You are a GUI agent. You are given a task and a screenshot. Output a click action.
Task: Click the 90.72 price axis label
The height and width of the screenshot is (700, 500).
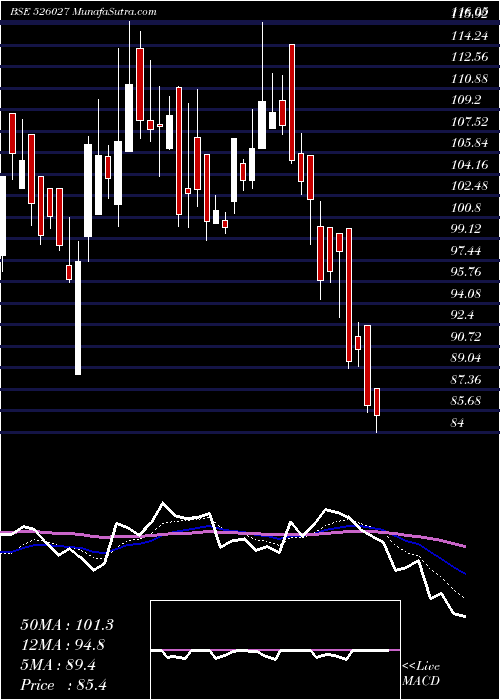click(x=466, y=337)
